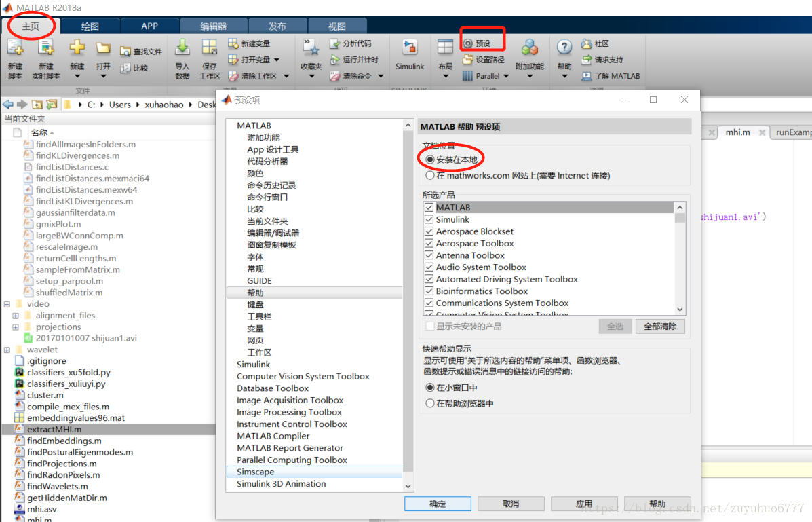Click the 预设 (Preferences) gear icon
This screenshot has height=522, width=812.
[x=467, y=43]
